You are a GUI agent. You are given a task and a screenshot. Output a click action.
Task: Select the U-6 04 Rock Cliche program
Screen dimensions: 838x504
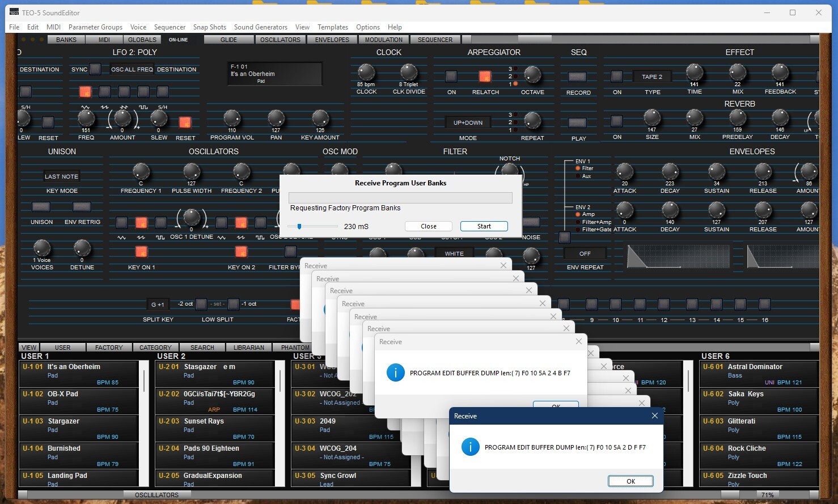[x=759, y=455]
